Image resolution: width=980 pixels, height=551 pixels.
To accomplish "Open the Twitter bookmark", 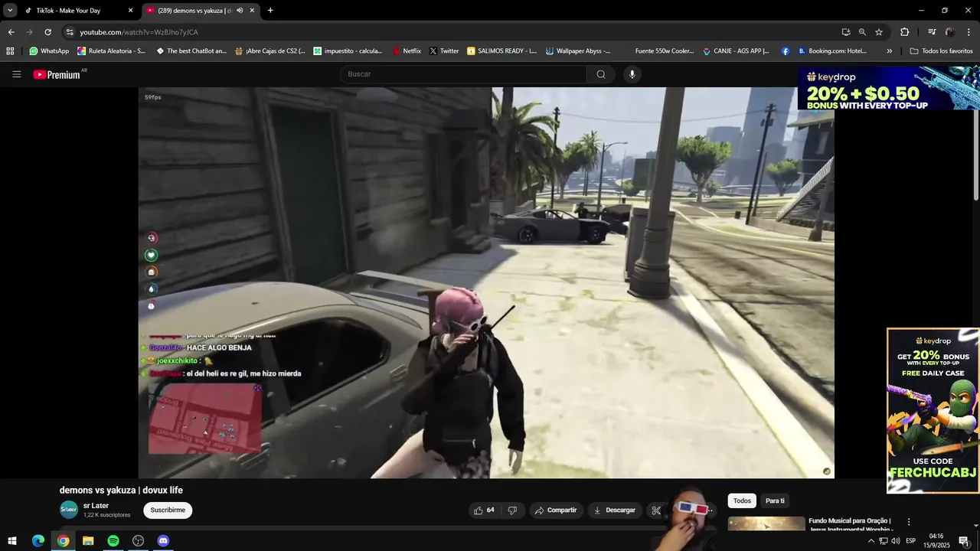I will click(444, 51).
